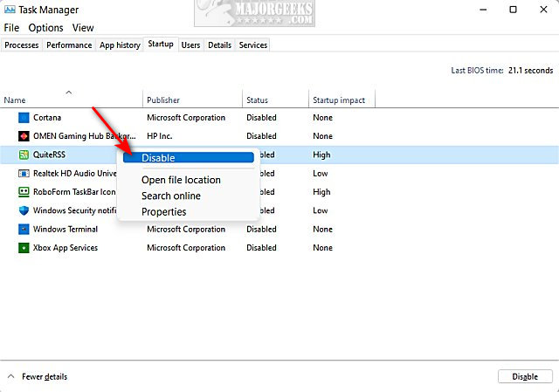
Task: Choose Open file location in context menu
Action: [181, 180]
